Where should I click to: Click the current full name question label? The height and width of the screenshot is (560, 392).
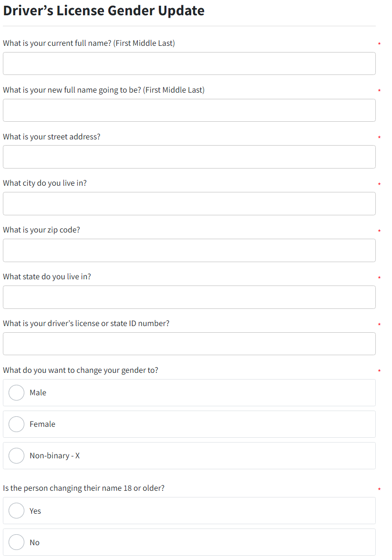pyautogui.click(x=89, y=43)
